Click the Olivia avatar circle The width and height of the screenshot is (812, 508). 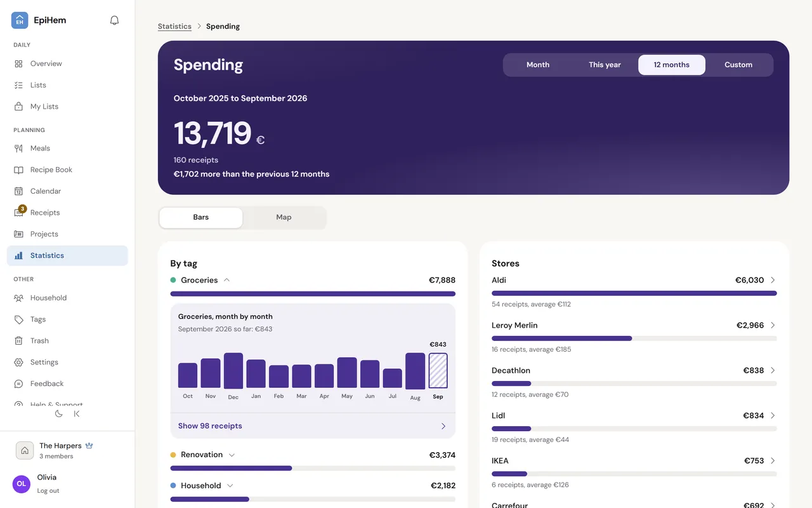point(22,484)
